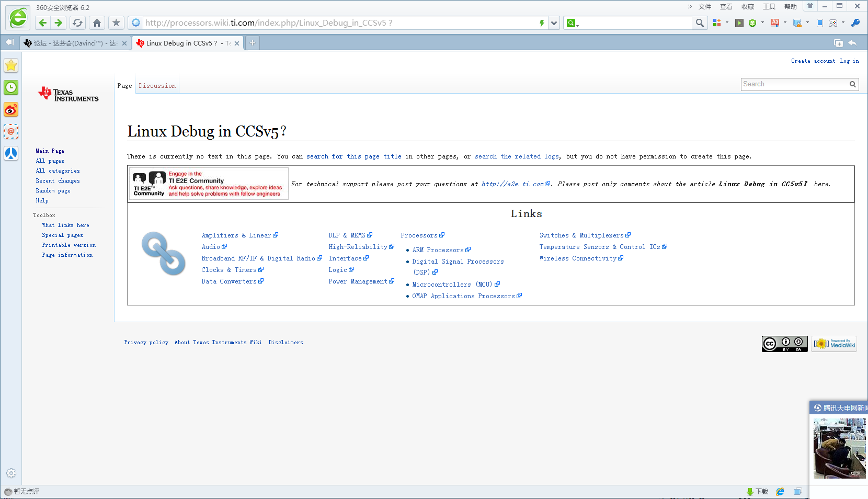
Task: Go forward with the green forward arrow
Action: 59,23
